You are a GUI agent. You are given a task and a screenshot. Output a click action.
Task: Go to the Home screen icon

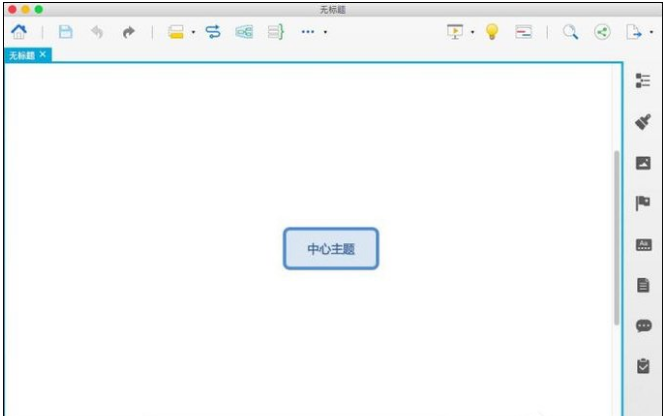click(x=19, y=32)
